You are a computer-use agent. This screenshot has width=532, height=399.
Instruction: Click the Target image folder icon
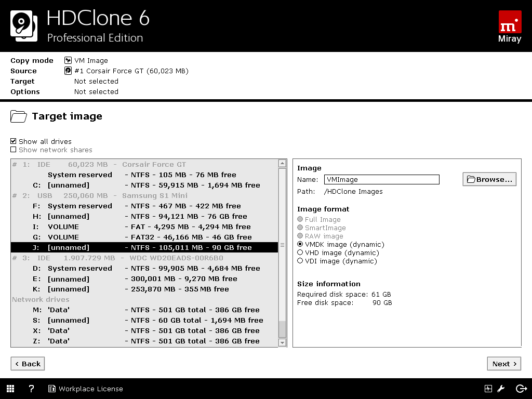pos(18,116)
